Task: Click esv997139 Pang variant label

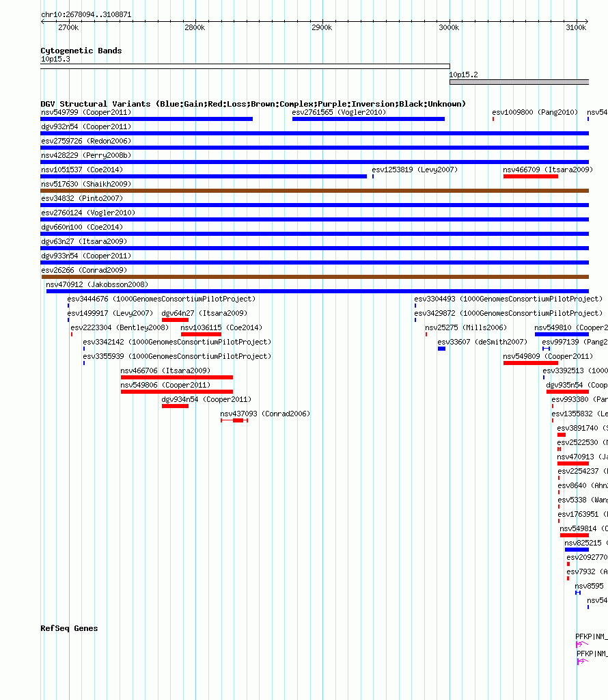Action: pos(575,342)
